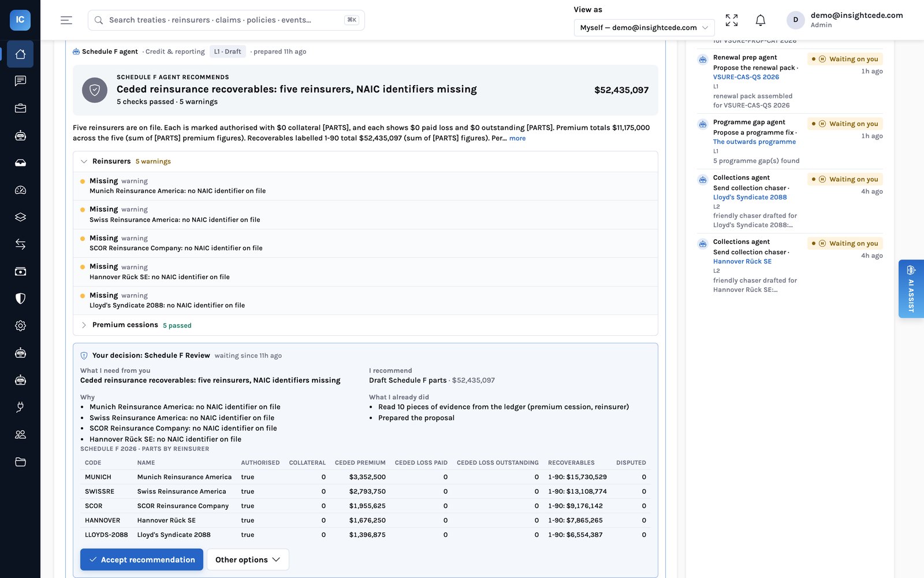This screenshot has height=578, width=924.
Task: Open the notifications bell
Action: 761,20
